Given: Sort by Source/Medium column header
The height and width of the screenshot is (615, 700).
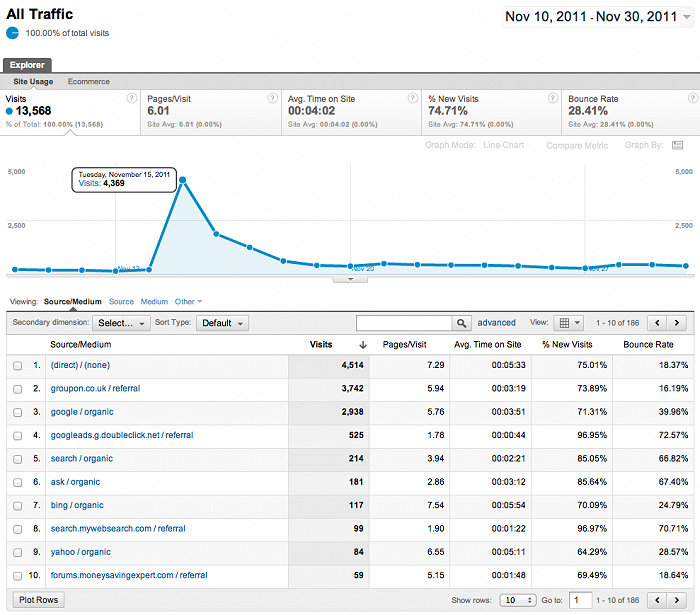Looking at the screenshot, I should 81,345.
